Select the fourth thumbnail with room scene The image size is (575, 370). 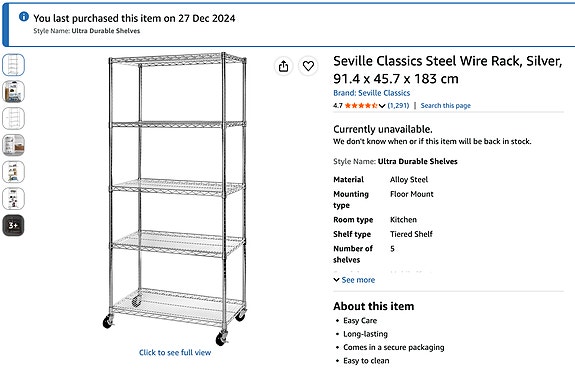click(14, 145)
